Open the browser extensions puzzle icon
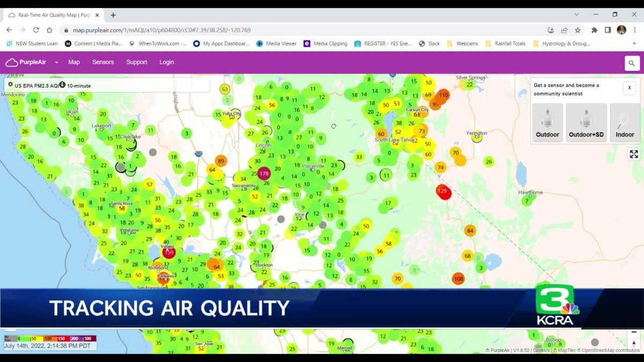Screen dimensions: 644x362 pos(594,31)
